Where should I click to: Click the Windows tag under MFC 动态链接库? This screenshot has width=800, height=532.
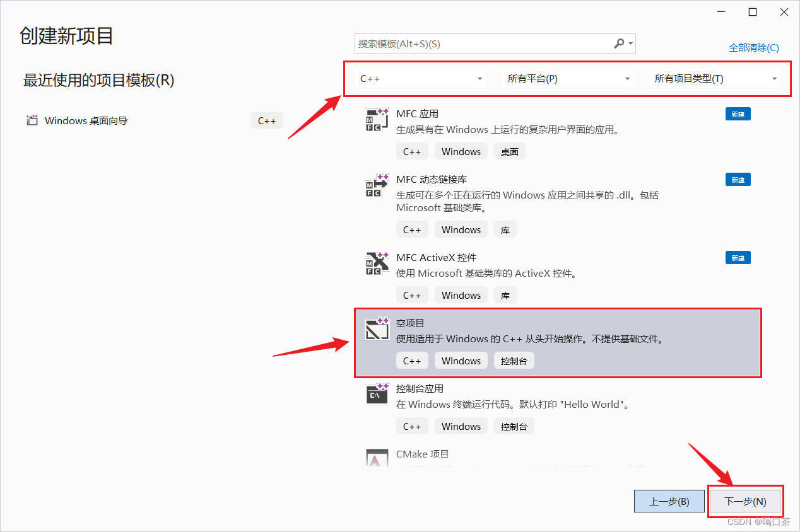(x=461, y=229)
